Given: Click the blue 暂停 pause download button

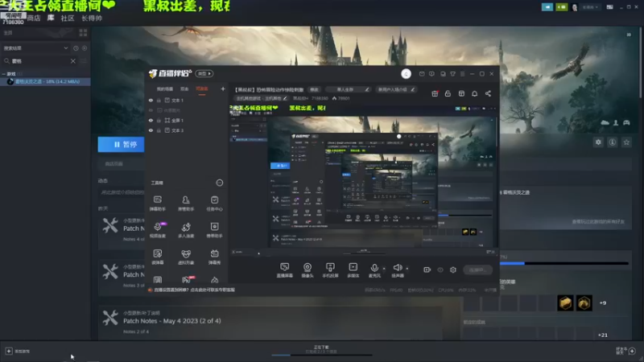Looking at the screenshot, I should click(122, 145).
